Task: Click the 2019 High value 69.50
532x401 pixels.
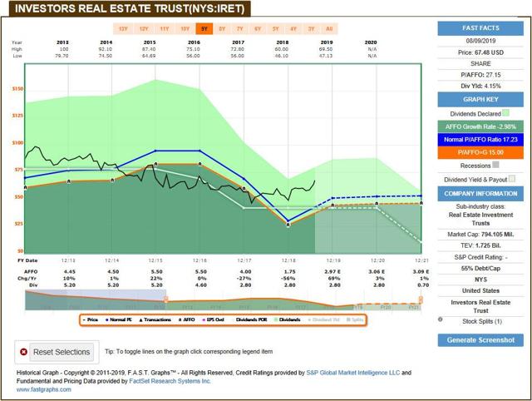Action: tap(326, 49)
